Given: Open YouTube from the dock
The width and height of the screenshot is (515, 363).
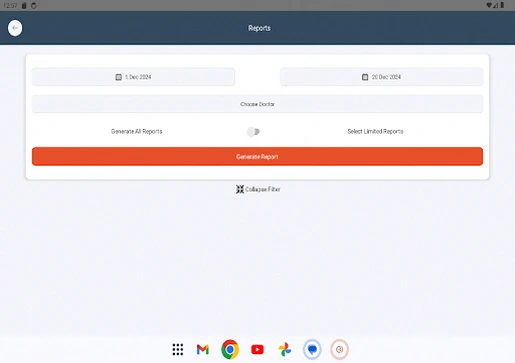Looking at the screenshot, I should (257, 349).
